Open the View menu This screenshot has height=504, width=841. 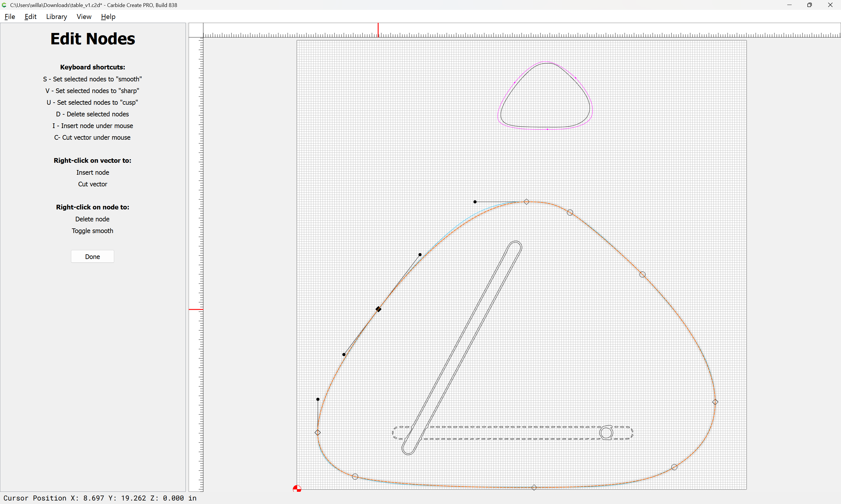point(84,17)
